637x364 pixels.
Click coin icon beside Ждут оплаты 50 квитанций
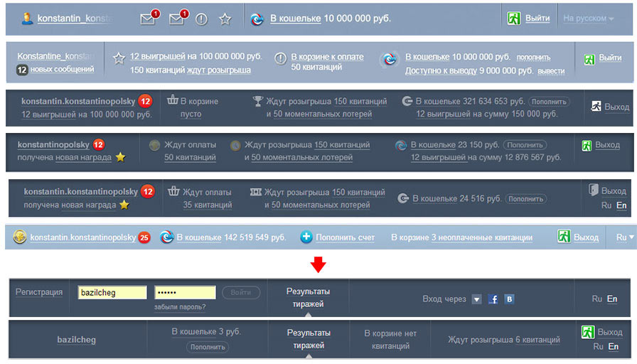154,145
